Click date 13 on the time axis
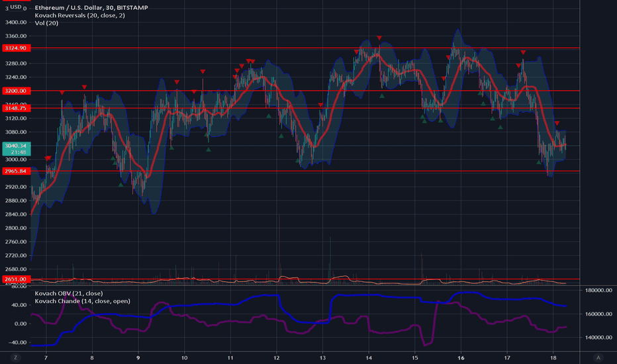 click(322, 357)
